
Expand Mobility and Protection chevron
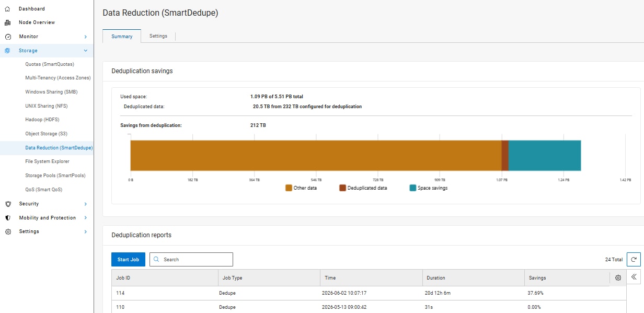[85, 218]
